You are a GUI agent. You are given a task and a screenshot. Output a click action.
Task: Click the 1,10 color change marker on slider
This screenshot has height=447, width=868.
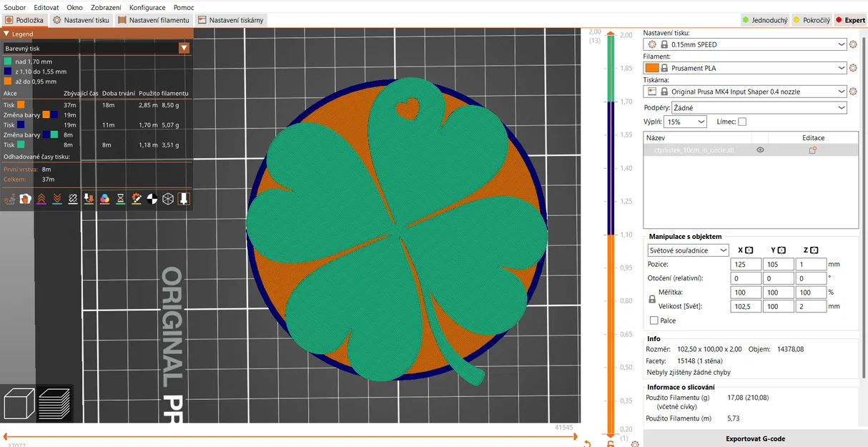(610, 235)
